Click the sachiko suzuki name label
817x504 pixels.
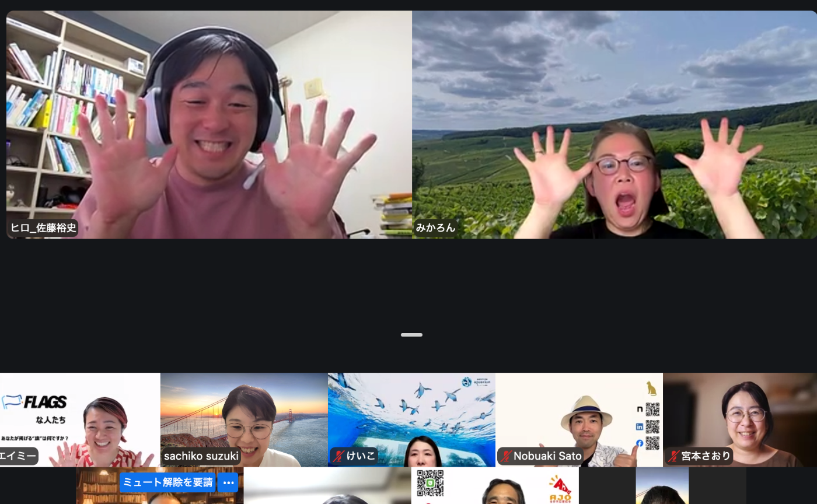pos(201,456)
